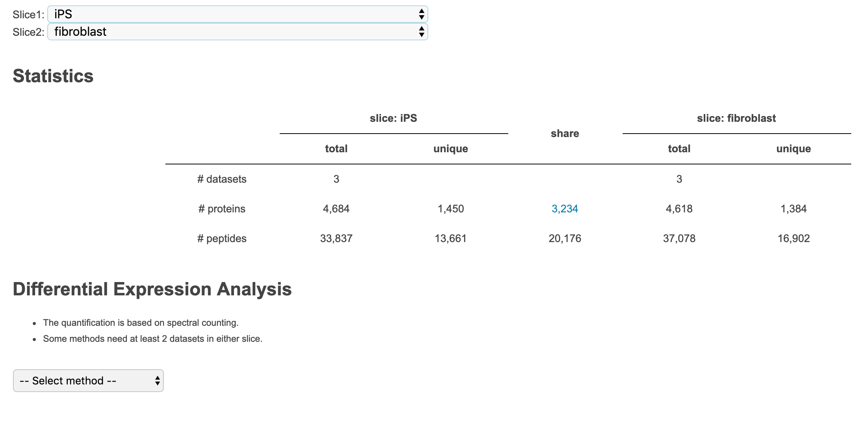Expand the Select method dropdown
Image resolution: width=868 pixels, height=424 pixels.
point(88,381)
